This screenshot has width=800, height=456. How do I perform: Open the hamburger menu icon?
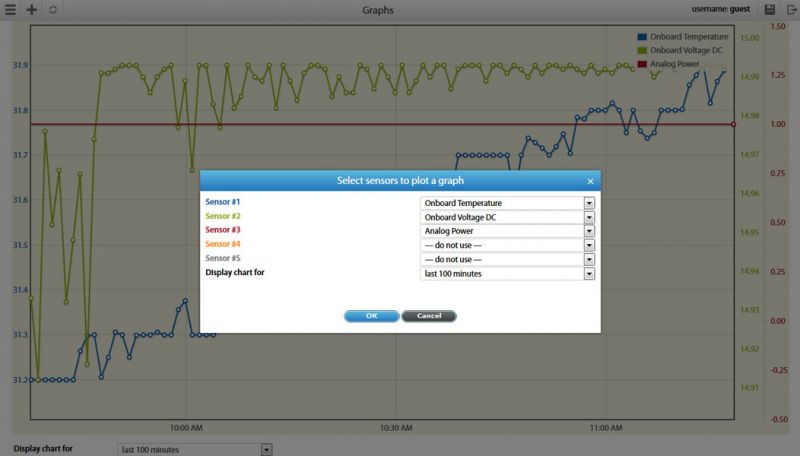click(10, 9)
